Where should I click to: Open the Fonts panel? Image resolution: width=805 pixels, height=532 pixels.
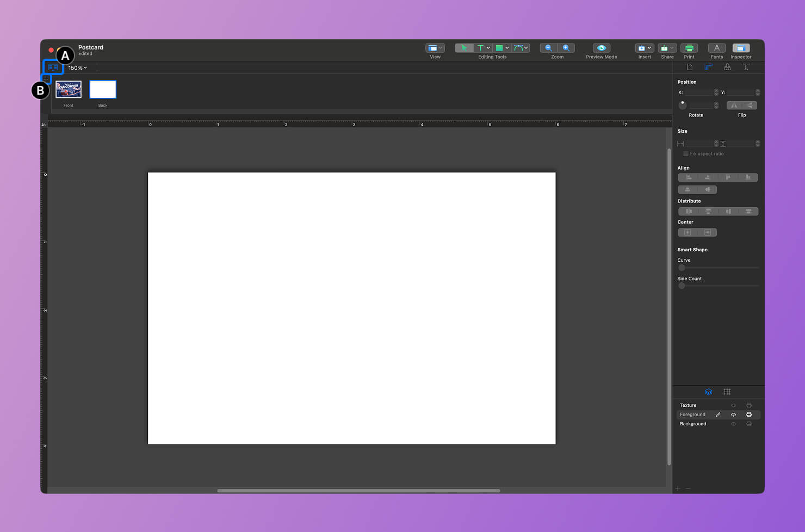pos(716,49)
